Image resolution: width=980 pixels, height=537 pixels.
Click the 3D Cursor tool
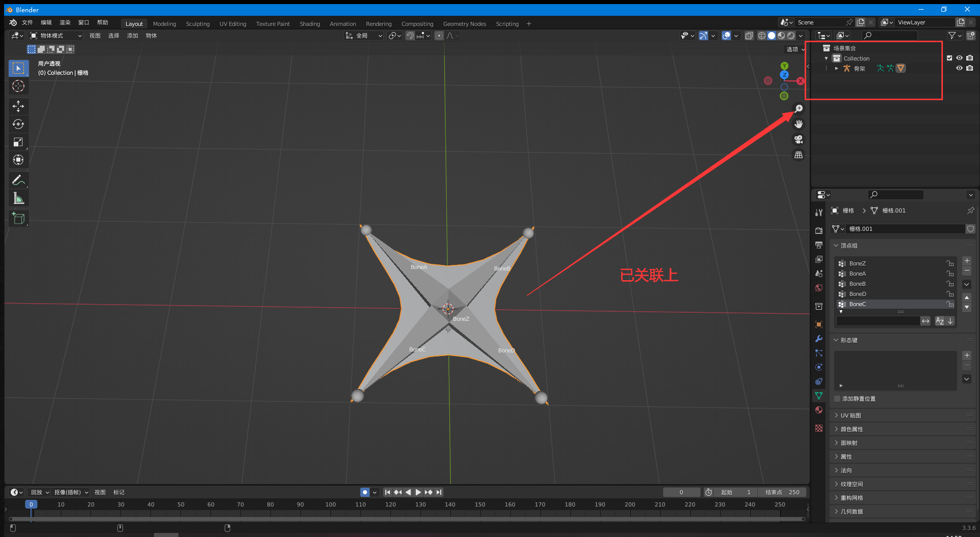pos(18,86)
